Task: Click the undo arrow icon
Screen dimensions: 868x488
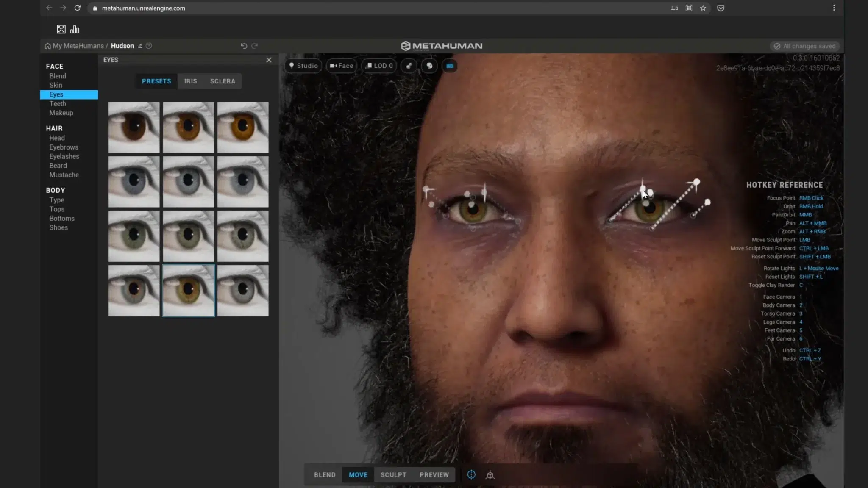Action: [244, 46]
